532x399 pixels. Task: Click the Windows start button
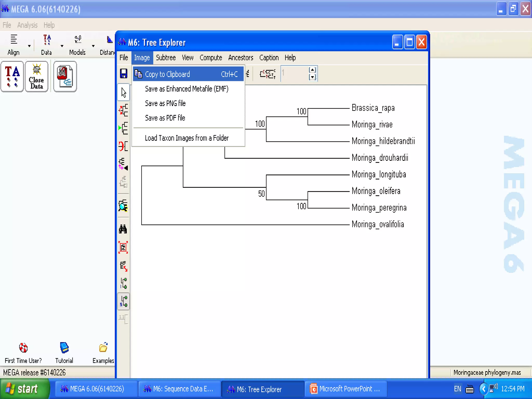[x=24, y=389]
